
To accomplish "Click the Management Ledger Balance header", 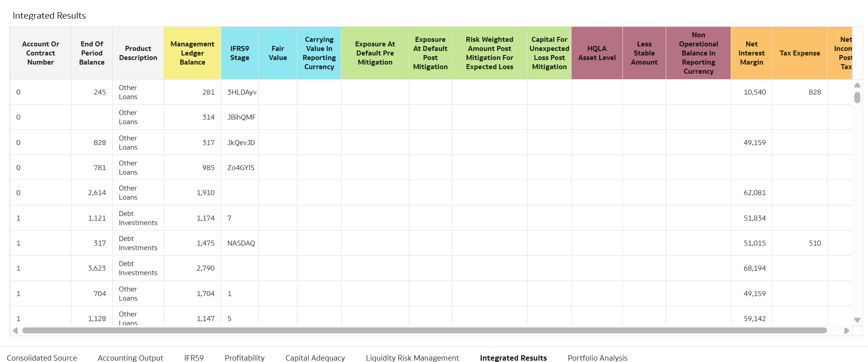I will click(x=192, y=53).
